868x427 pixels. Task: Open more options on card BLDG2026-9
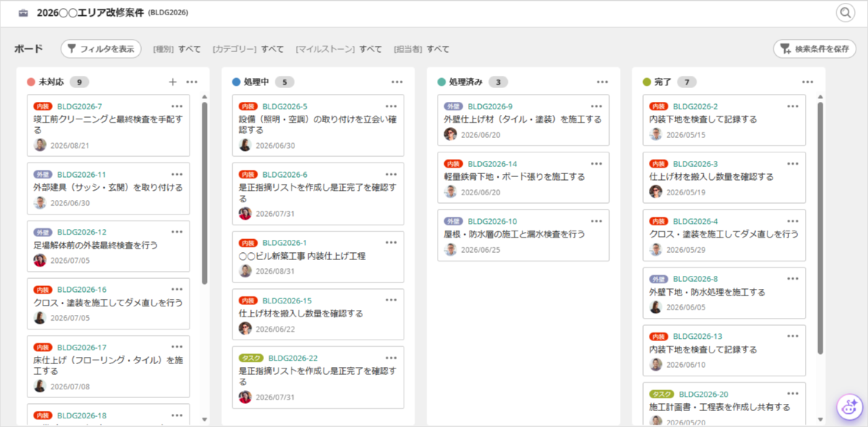pyautogui.click(x=597, y=106)
